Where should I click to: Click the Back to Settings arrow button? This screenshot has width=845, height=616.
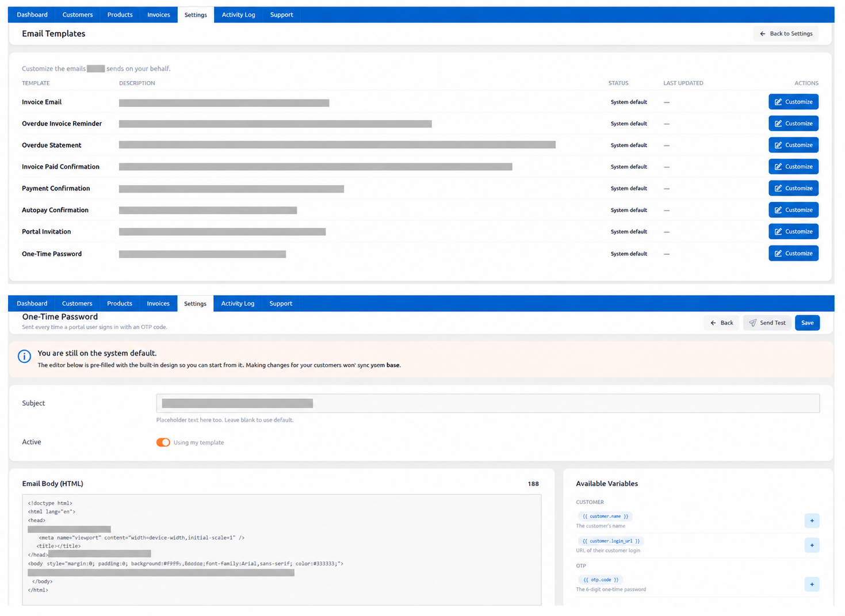[786, 34]
